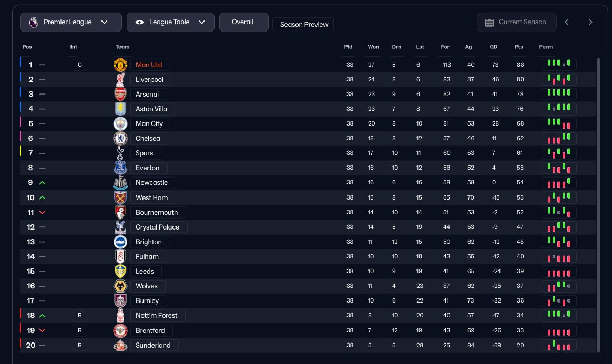Go to previous season with left arrow
Image resolution: width=612 pixels, height=364 pixels.
click(x=567, y=22)
